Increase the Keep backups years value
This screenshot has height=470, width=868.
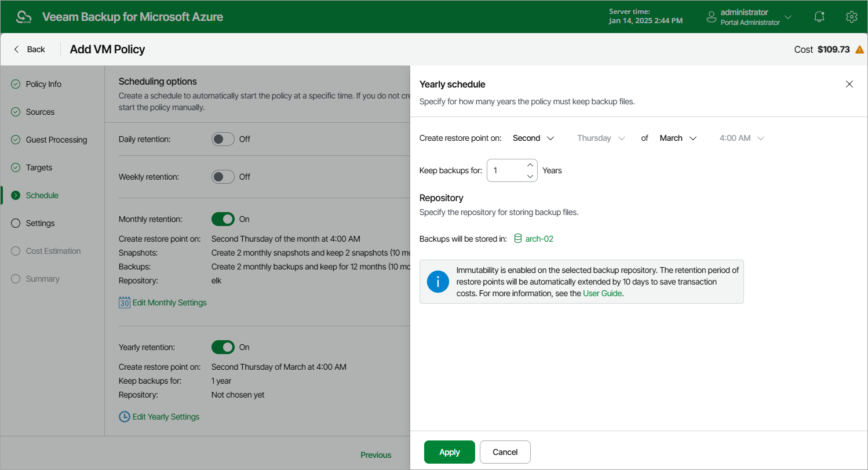[x=530, y=165]
